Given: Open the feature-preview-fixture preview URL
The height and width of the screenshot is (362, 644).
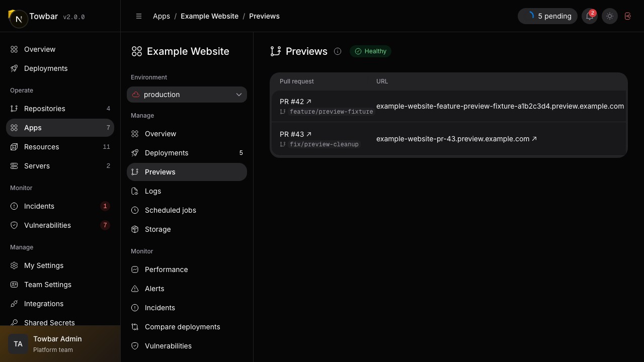Looking at the screenshot, I should pyautogui.click(x=500, y=106).
